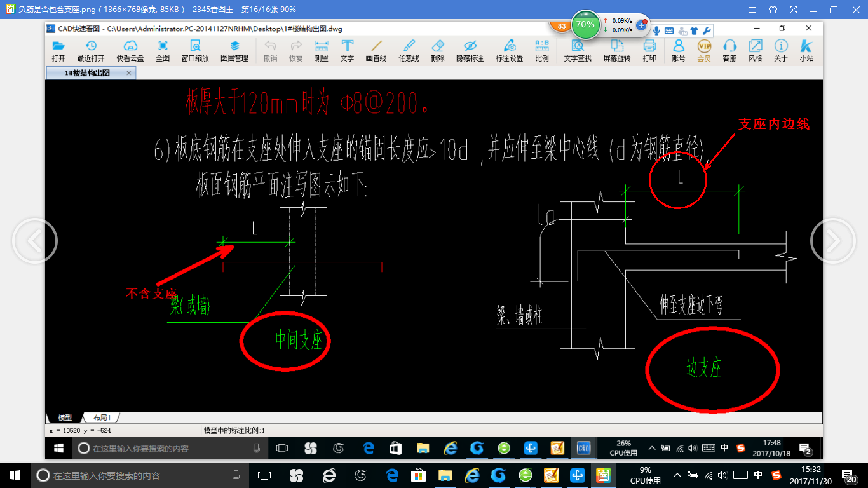The width and height of the screenshot is (868, 488).
Task: Open the 2345看图王 skin shirt icon
Action: coord(772,10)
